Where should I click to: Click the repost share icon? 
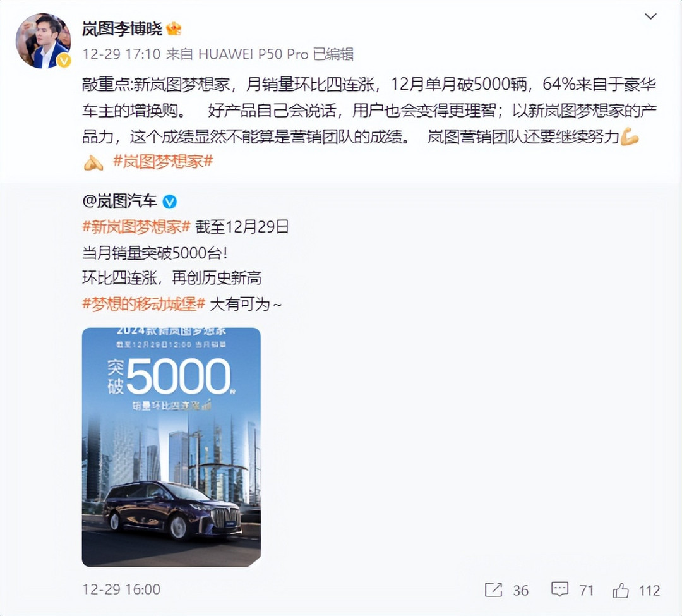pyautogui.click(x=493, y=590)
